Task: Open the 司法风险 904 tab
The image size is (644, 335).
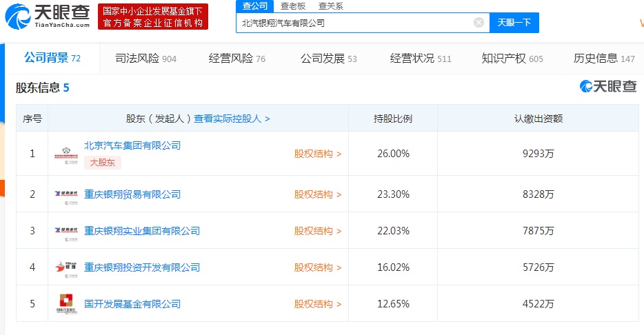Action: tap(145, 59)
